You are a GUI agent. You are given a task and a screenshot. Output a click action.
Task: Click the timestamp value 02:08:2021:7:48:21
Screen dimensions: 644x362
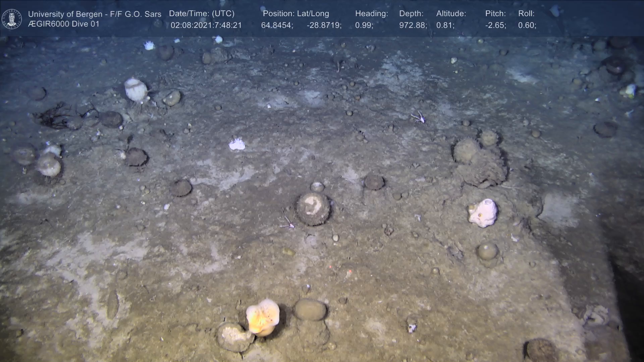point(206,25)
